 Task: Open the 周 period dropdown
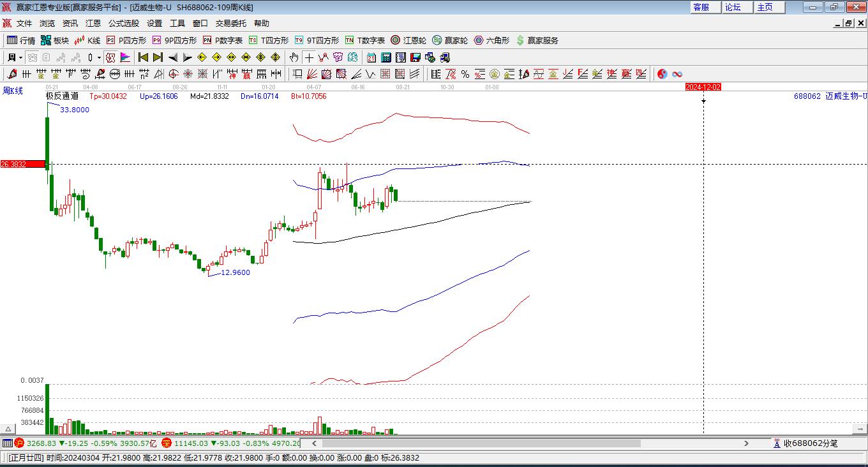pyautogui.click(x=15, y=57)
